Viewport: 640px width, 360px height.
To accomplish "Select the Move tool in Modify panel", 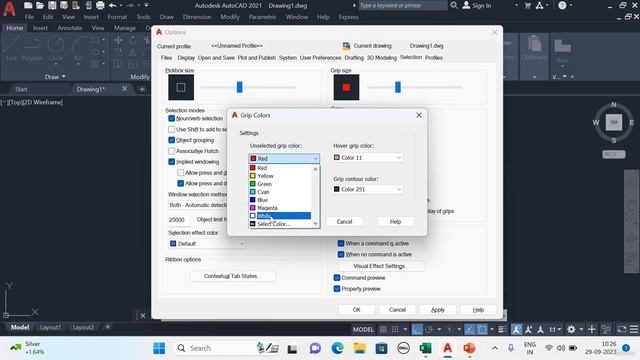I will coord(118,40).
